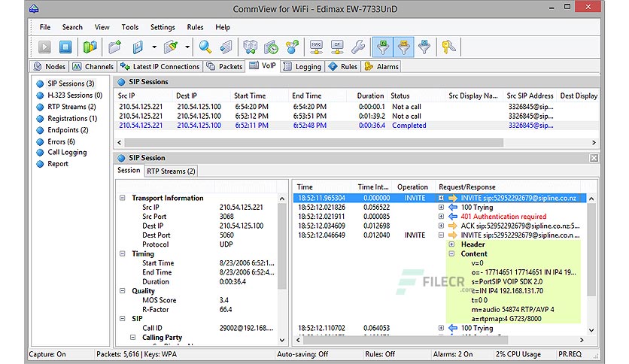Open the RTP Streams (2) session tab

(x=171, y=171)
